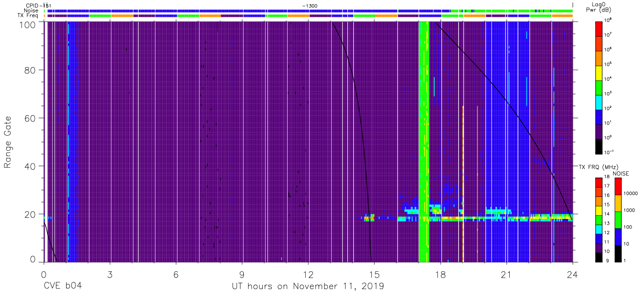Click the '-1300' CPID value text
The width and height of the screenshot is (644, 297).
click(309, 6)
